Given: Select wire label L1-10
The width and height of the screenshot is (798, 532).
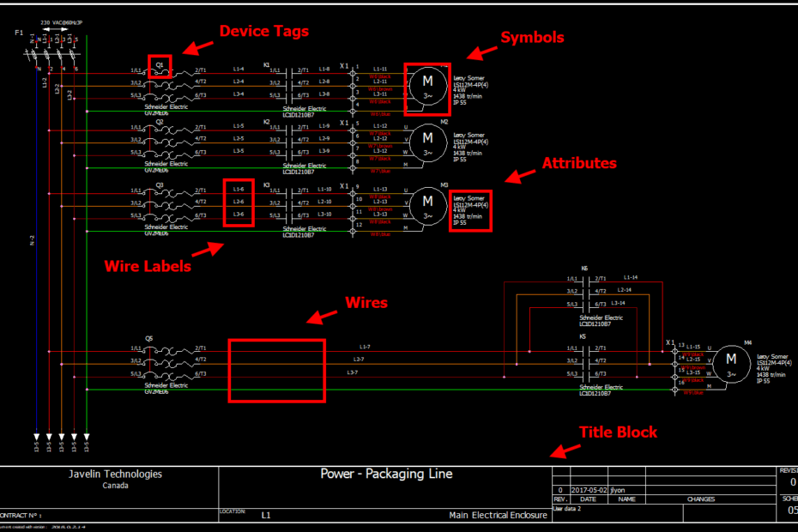Looking at the screenshot, I should coord(324,189).
